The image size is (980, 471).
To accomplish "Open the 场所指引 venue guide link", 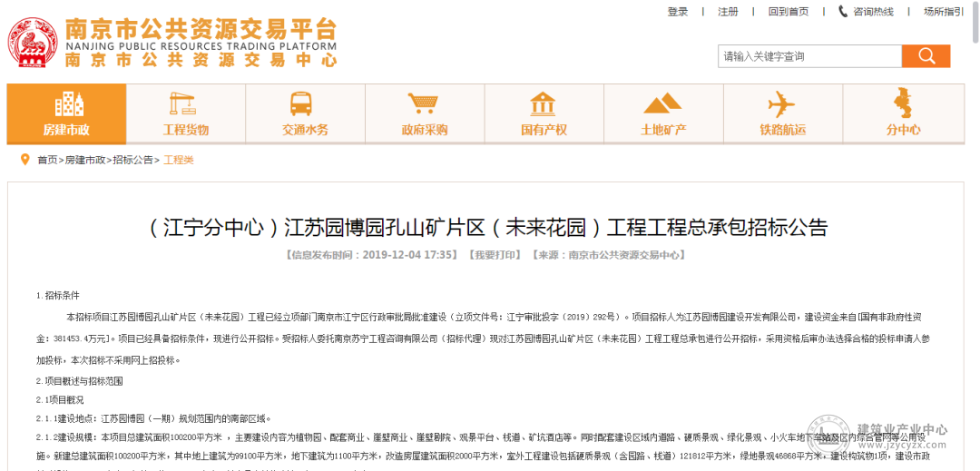I will coord(945,12).
